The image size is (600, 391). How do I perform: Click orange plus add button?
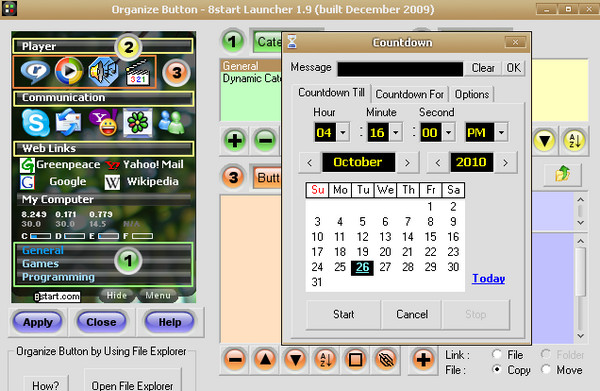point(423,360)
